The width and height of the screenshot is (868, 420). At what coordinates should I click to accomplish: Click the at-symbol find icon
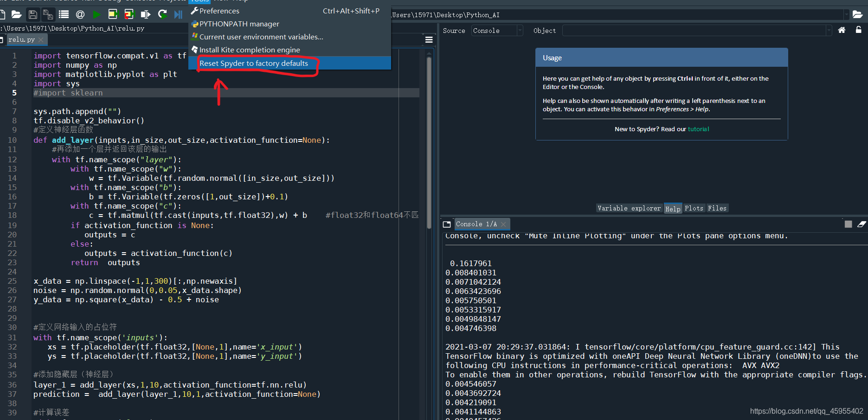(80, 14)
